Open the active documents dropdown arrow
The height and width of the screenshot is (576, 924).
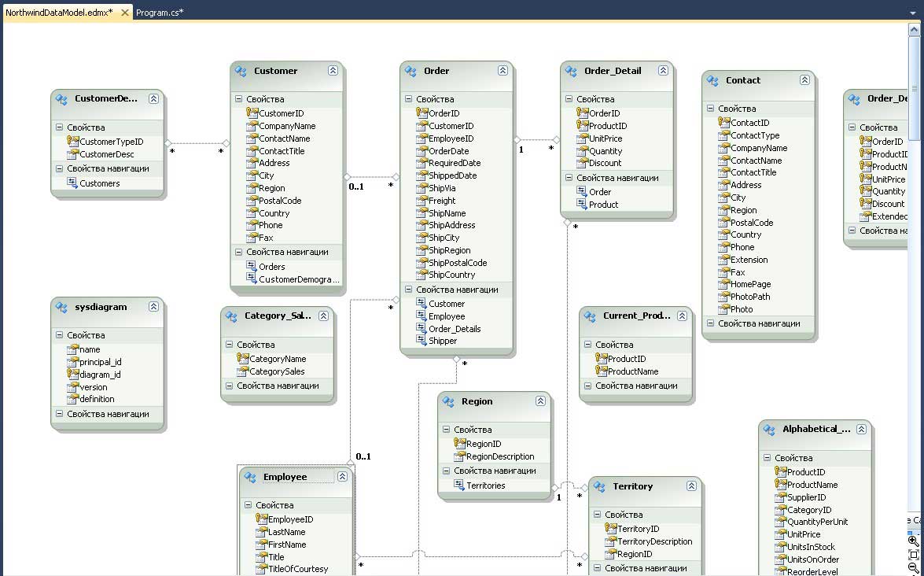coord(913,13)
